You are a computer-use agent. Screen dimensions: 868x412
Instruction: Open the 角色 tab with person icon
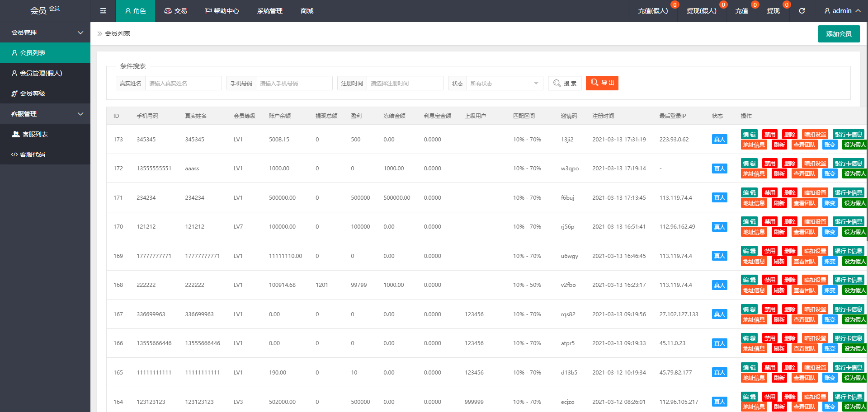135,11
